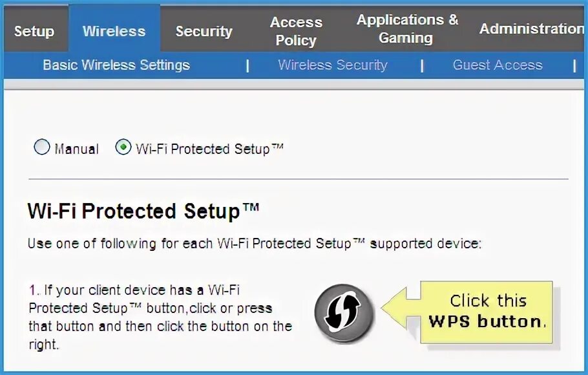The image size is (588, 375).
Task: Open the Wireless Security sub-page
Action: point(333,65)
